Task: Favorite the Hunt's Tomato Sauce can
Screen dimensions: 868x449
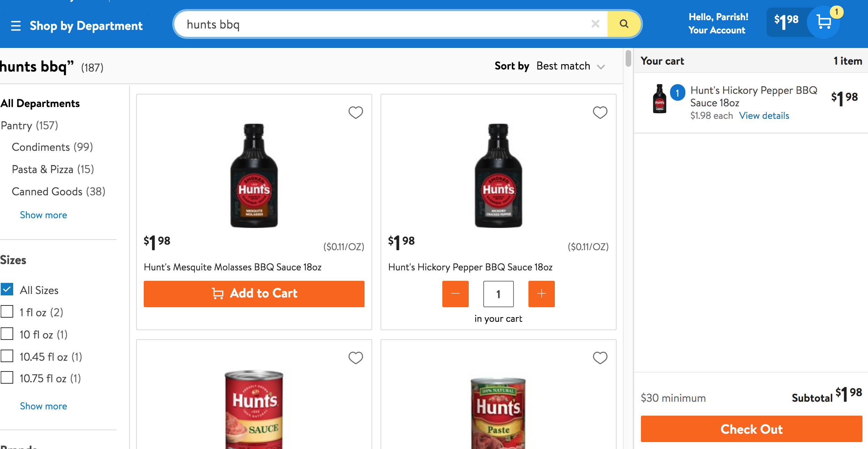Action: (x=356, y=358)
